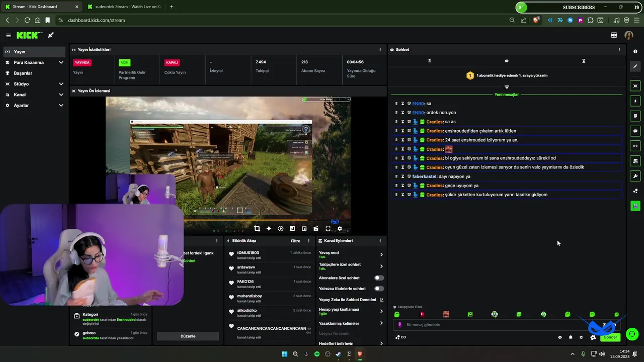The image size is (644, 362).
Task: Open Hesap yaşı kısıtlaması settings arrow
Action: (x=381, y=311)
